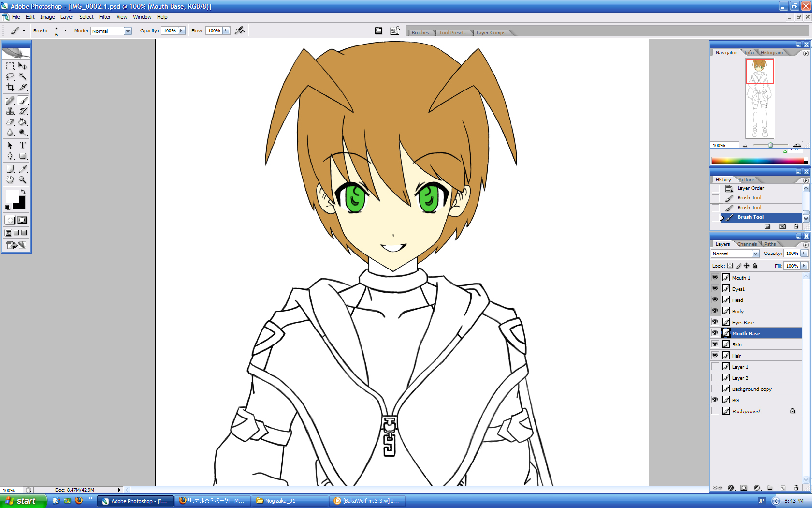Image resolution: width=812 pixels, height=508 pixels.
Task: Hide the Hair layer
Action: click(715, 356)
